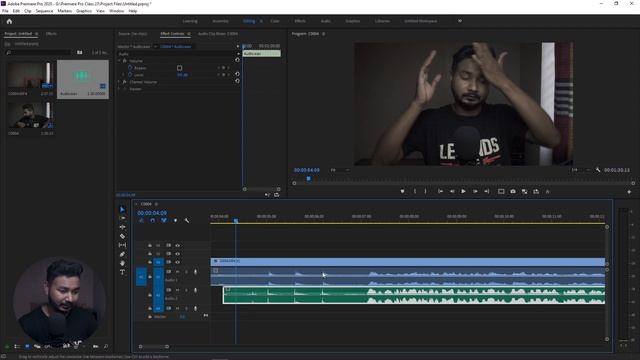The image size is (640, 360).
Task: Open playback resolution 1/4 dropdown
Action: coord(580,170)
